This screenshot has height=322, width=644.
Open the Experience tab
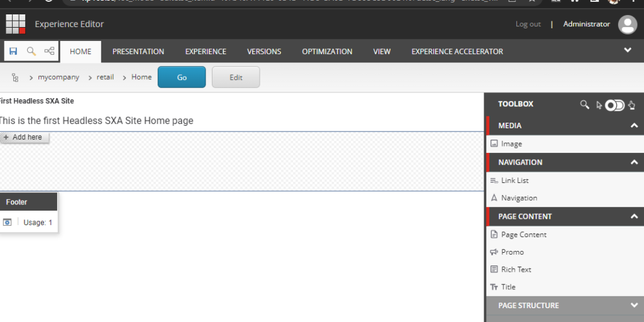(206, 52)
